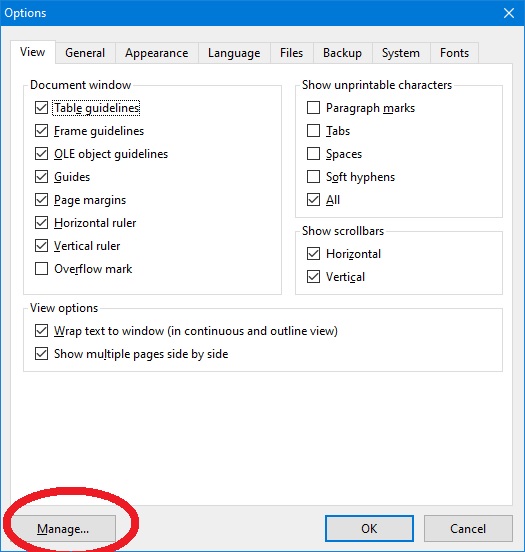525x552 pixels.
Task: Open the Backup tab
Action: point(343,53)
